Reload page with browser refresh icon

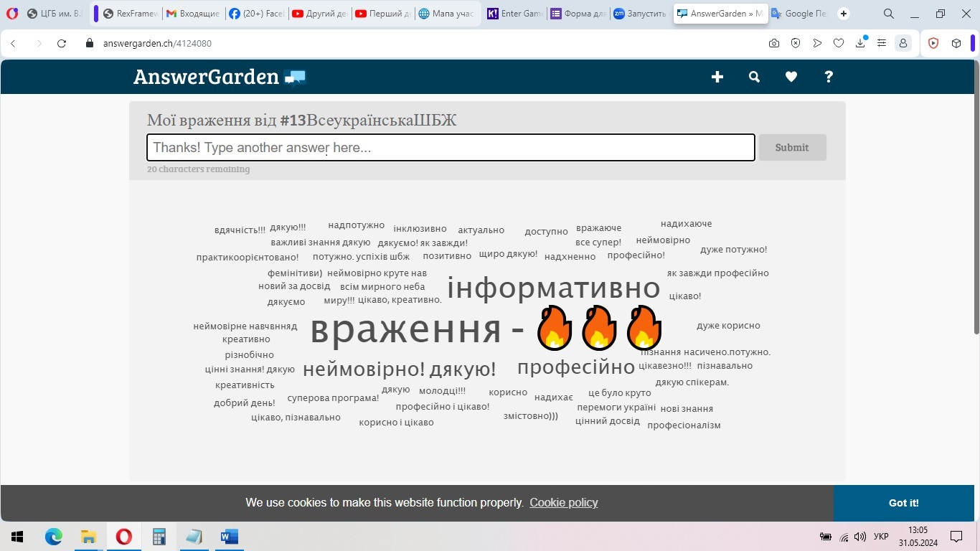coord(62,43)
